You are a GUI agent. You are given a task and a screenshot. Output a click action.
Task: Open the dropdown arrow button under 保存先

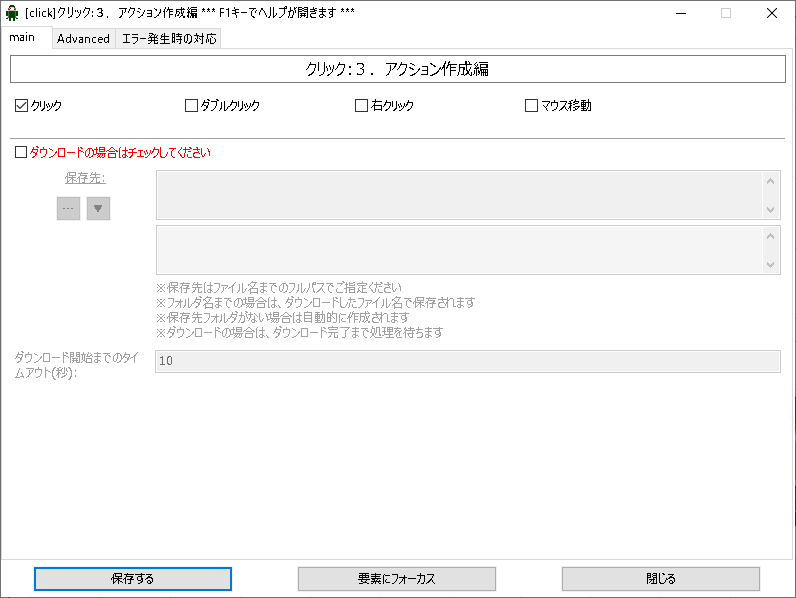pyautogui.click(x=98, y=209)
